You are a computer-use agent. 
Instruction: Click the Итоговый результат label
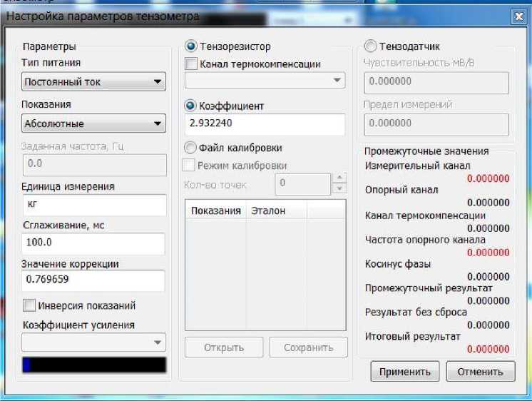click(413, 337)
